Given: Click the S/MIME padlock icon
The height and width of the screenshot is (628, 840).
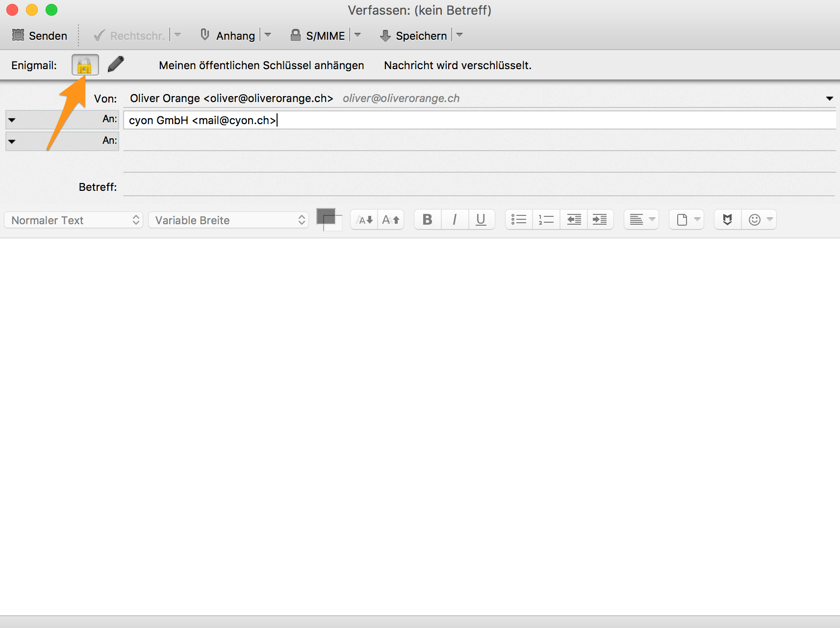Looking at the screenshot, I should [x=296, y=35].
